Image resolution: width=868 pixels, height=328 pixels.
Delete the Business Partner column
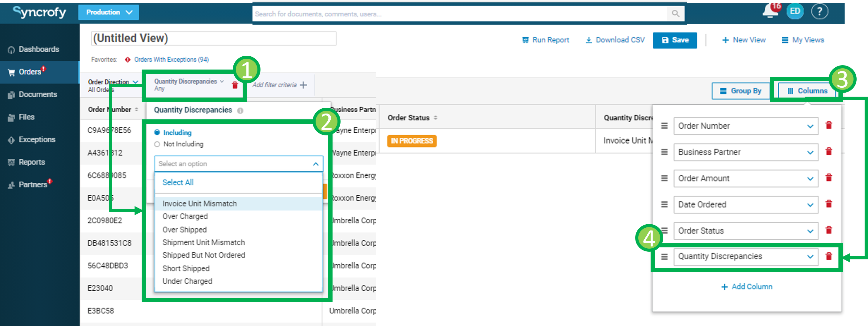tap(829, 152)
